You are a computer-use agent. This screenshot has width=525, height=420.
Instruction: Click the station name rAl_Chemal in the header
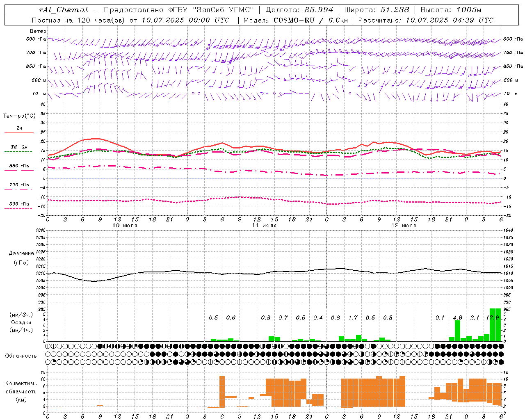coord(63,10)
